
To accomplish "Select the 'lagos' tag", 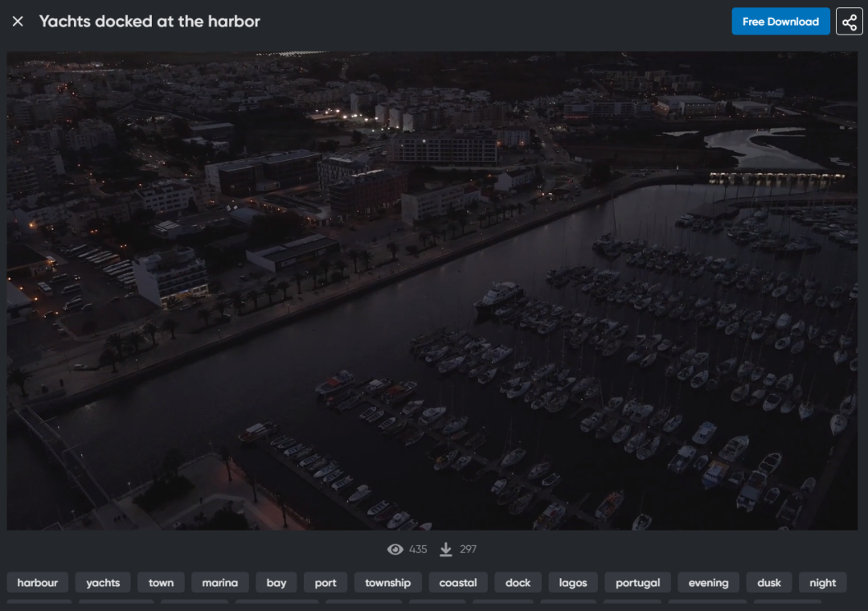I will point(573,583).
